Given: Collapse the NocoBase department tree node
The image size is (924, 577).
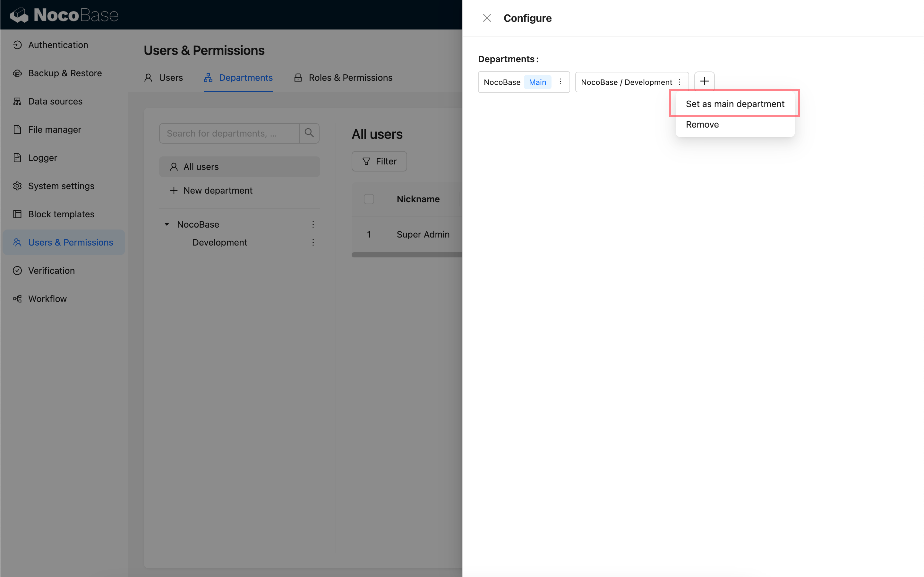Looking at the screenshot, I should (167, 224).
